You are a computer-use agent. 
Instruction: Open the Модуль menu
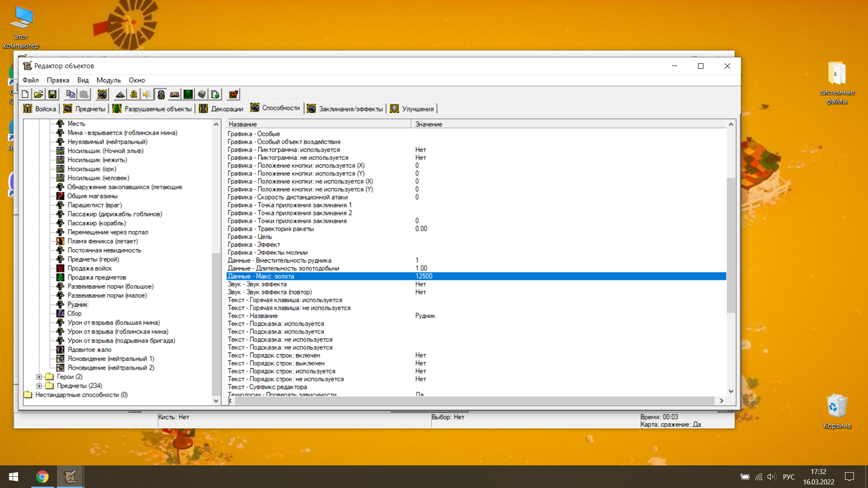(108, 80)
